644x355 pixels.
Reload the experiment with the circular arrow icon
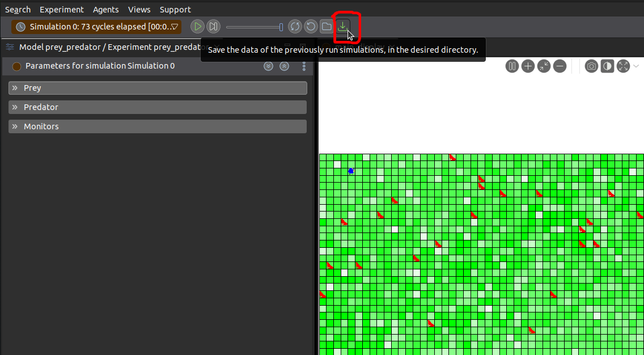311,27
